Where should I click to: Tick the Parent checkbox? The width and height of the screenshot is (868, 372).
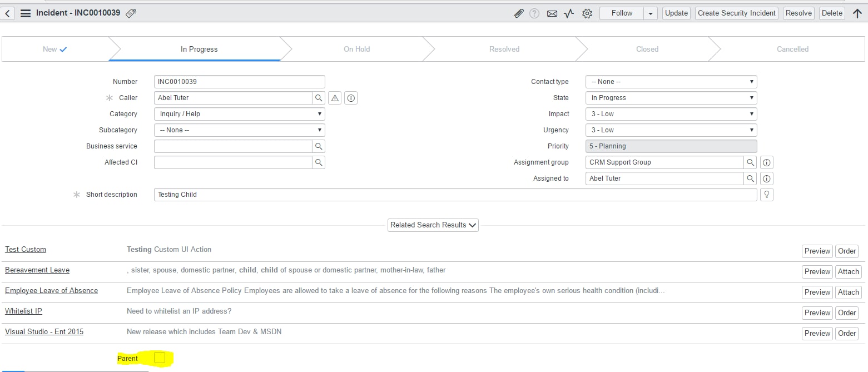[x=160, y=358]
